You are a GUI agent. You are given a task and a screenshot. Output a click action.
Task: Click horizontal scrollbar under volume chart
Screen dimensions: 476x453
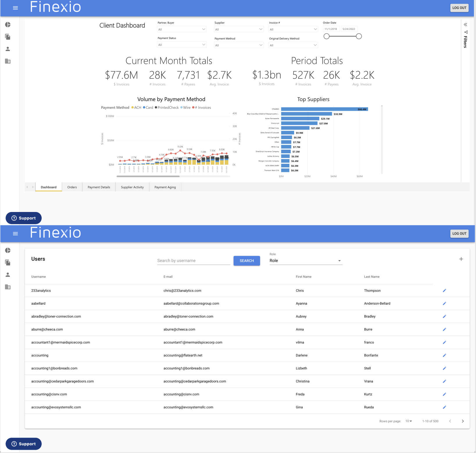pos(148,176)
